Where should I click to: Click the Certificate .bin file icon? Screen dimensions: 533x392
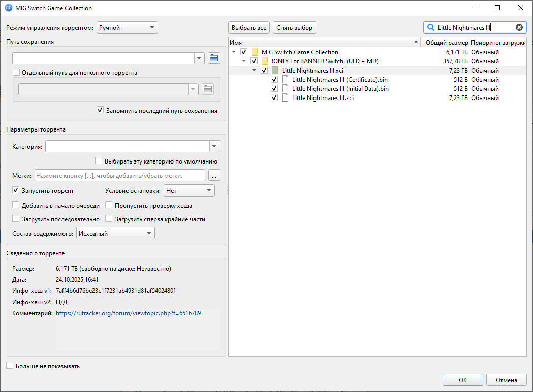285,80
